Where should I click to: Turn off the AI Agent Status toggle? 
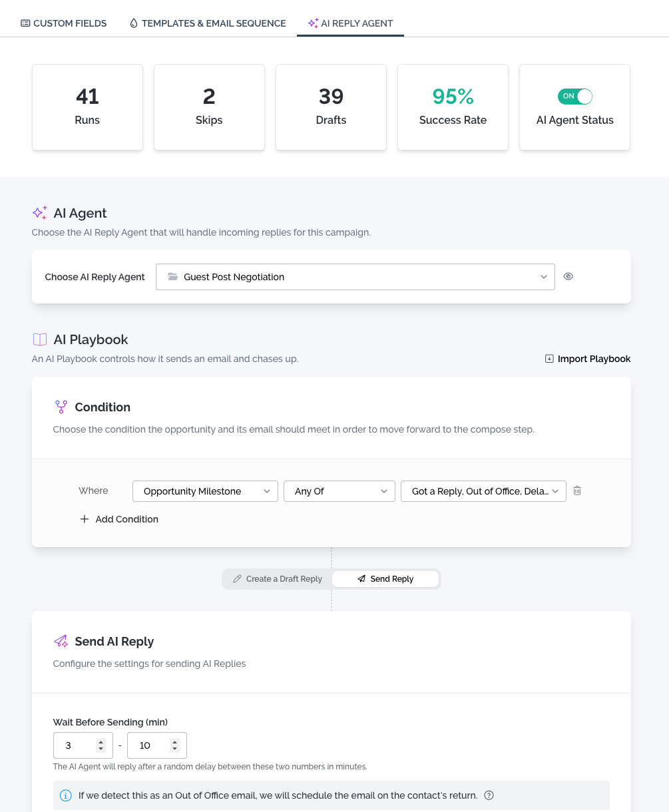(575, 96)
